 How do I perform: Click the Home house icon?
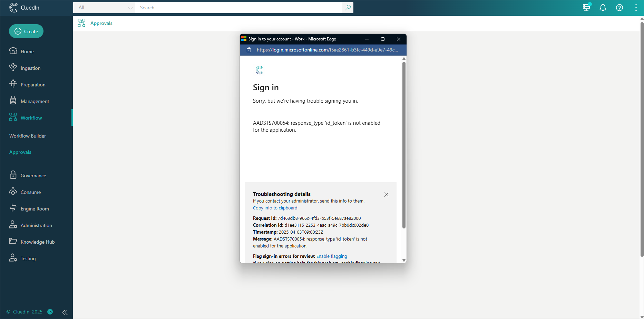pos(13,51)
